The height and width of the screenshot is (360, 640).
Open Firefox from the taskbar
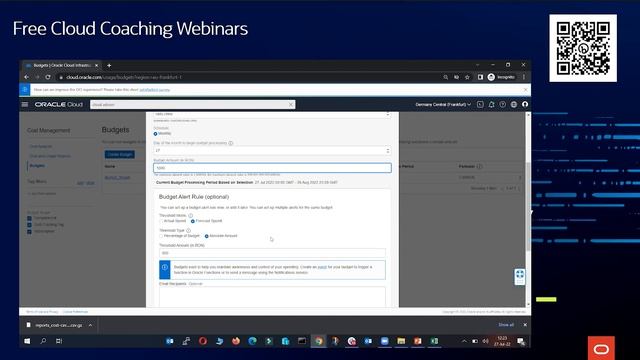point(236,341)
